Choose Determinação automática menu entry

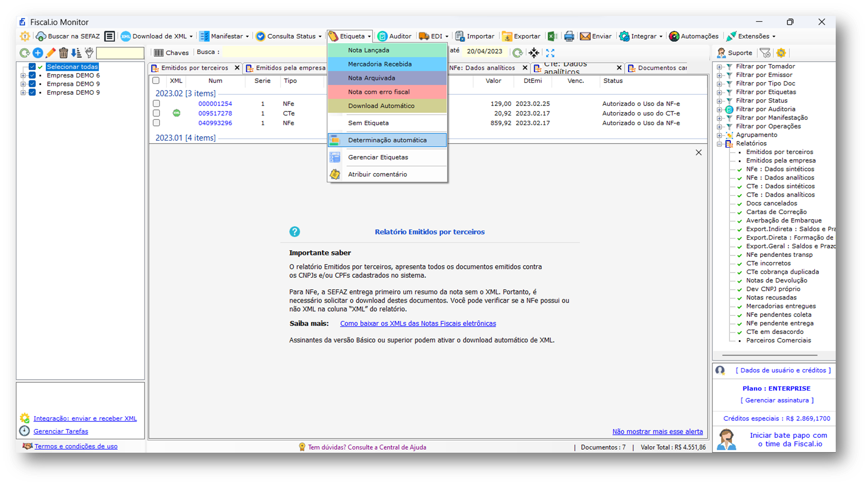click(x=387, y=140)
